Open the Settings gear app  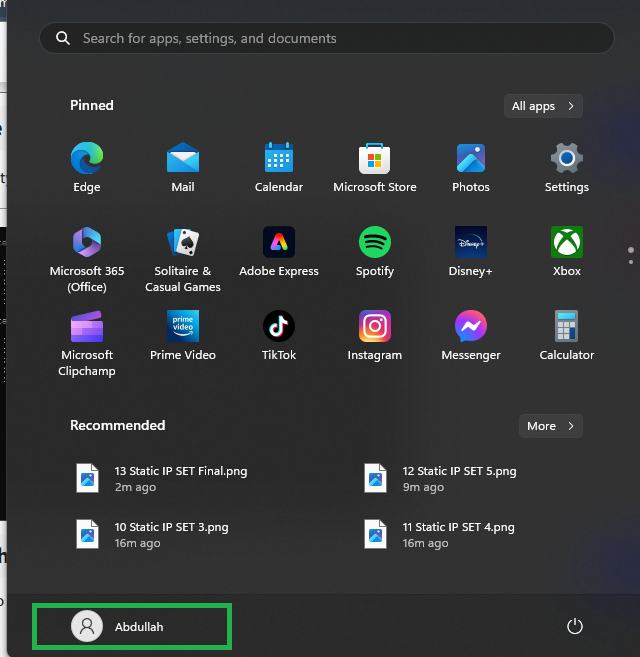567,167
